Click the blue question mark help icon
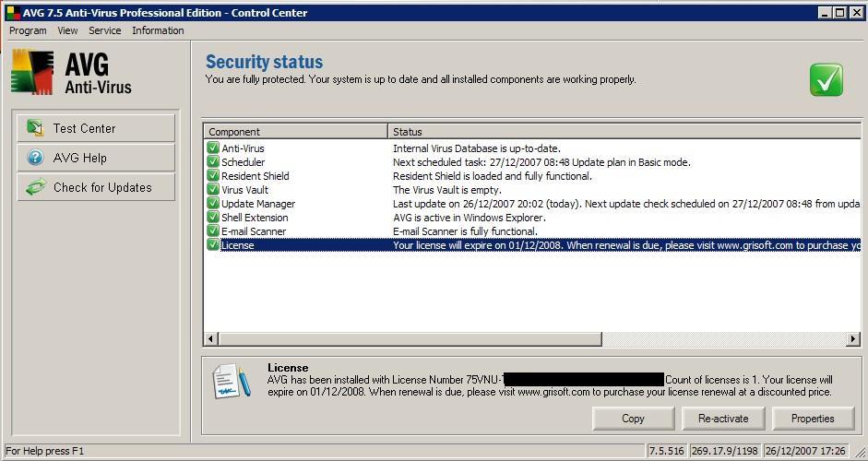Screen dimensions: 868x461 click(x=35, y=158)
